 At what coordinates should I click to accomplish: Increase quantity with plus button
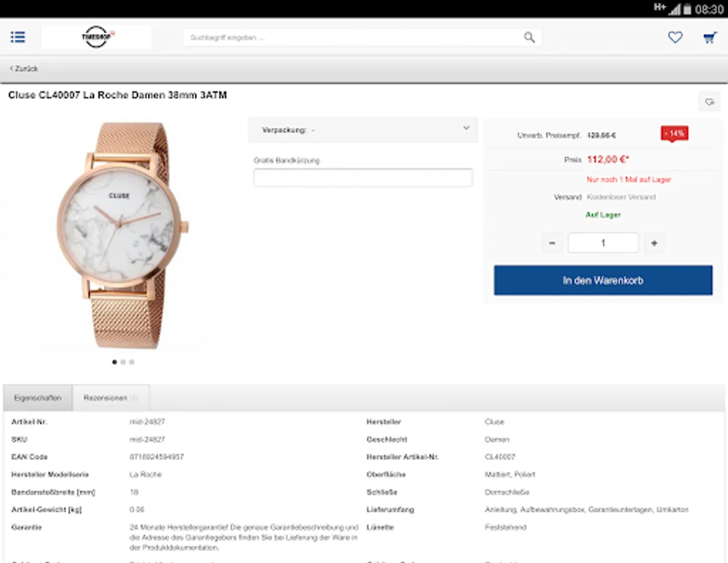click(x=654, y=243)
